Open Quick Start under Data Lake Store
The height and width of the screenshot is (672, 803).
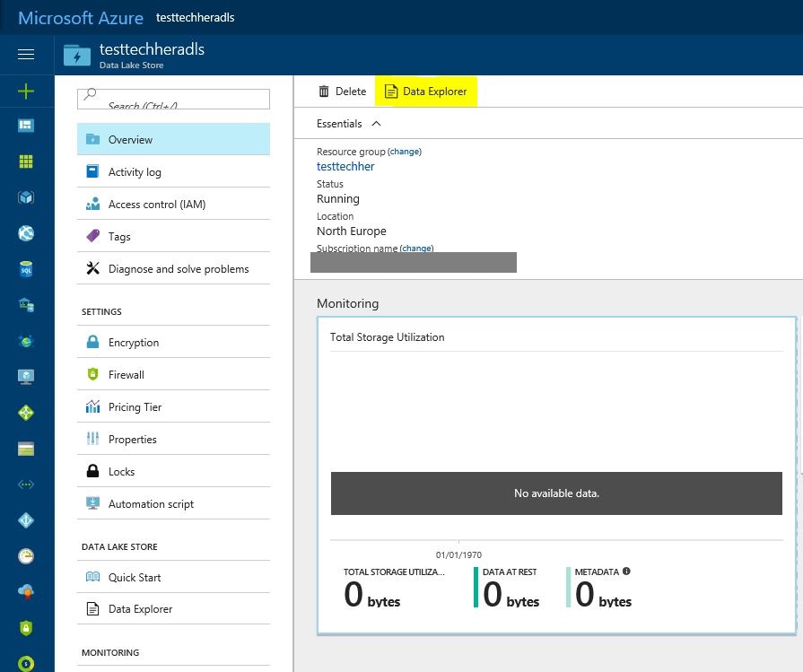[x=173, y=577]
